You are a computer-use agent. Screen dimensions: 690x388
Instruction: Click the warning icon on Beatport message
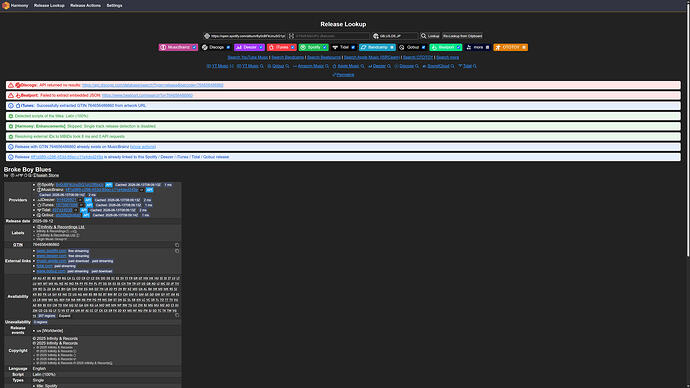[x=11, y=95]
